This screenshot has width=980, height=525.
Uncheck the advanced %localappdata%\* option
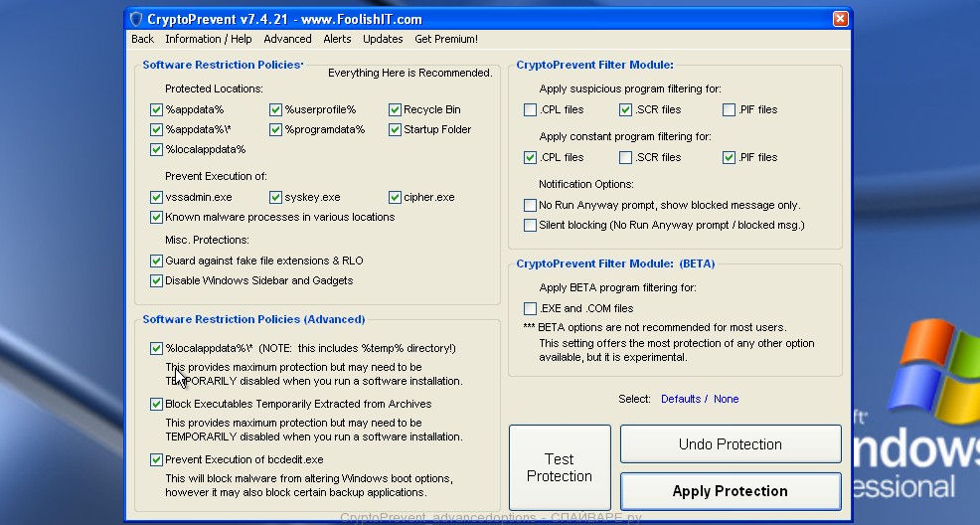click(156, 349)
